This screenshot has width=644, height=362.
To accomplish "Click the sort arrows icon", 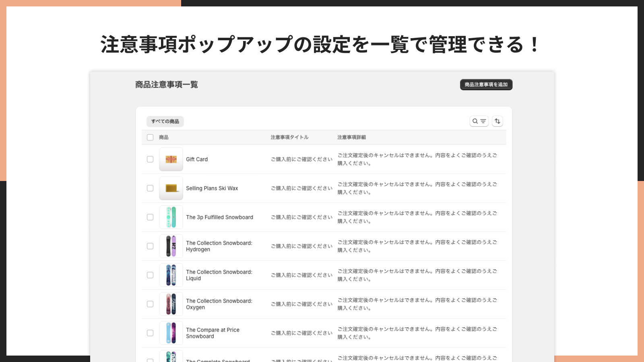I will pyautogui.click(x=497, y=121).
